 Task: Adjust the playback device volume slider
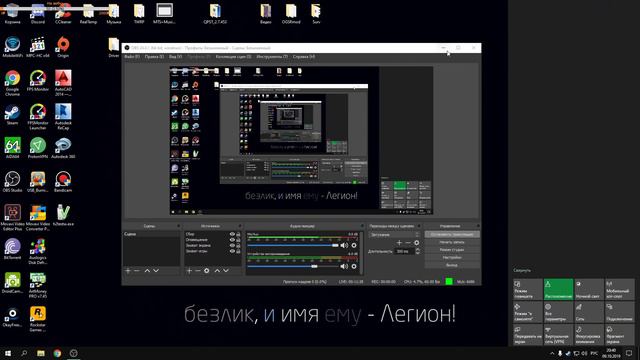click(293, 266)
